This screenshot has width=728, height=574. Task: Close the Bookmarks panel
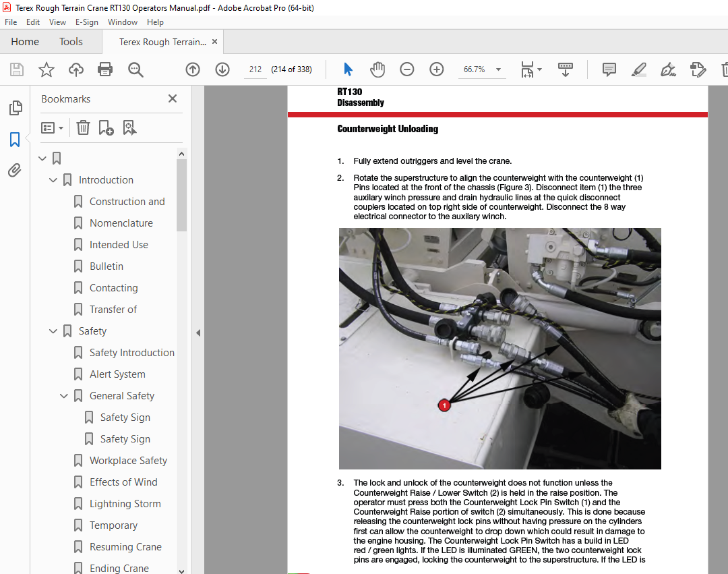pyautogui.click(x=173, y=98)
